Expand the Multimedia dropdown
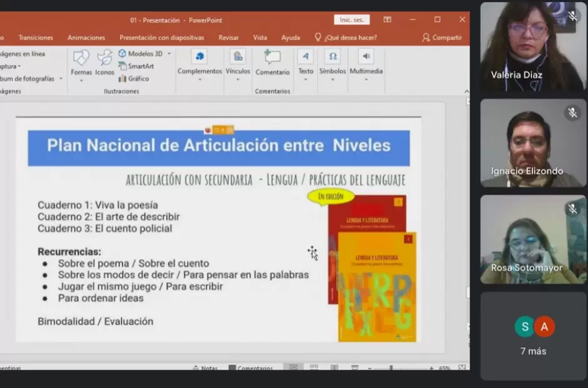This screenshot has width=588, height=388. click(366, 63)
